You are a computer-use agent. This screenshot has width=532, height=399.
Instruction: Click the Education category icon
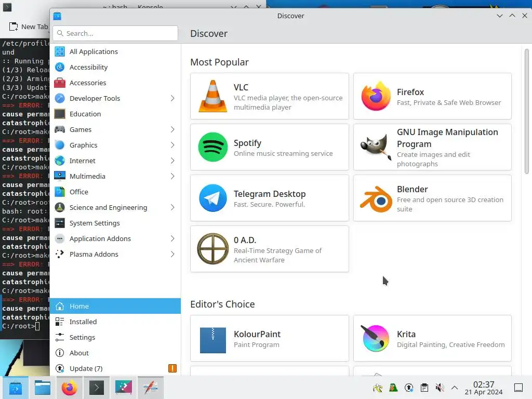click(x=60, y=114)
